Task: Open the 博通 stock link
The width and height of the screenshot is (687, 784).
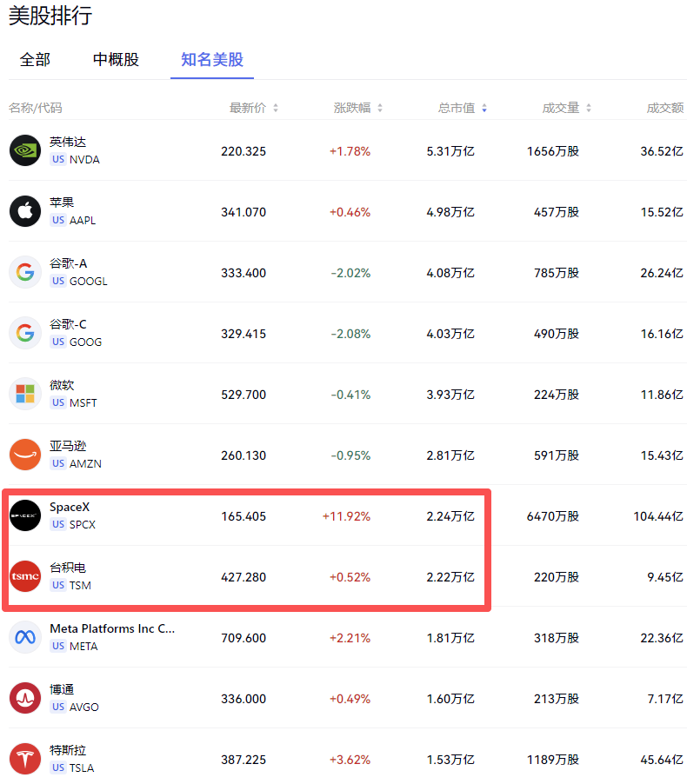Action: tap(62, 689)
